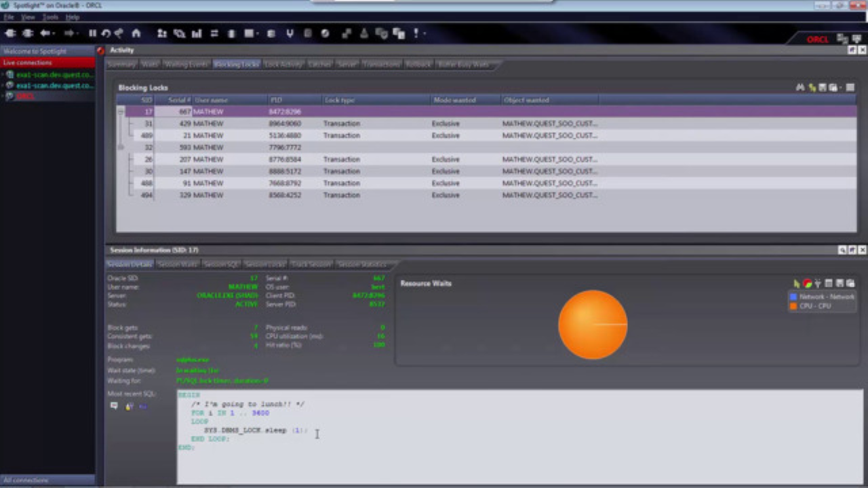Switch to the Summary tab
This screenshot has height=488, width=868.
click(122, 64)
